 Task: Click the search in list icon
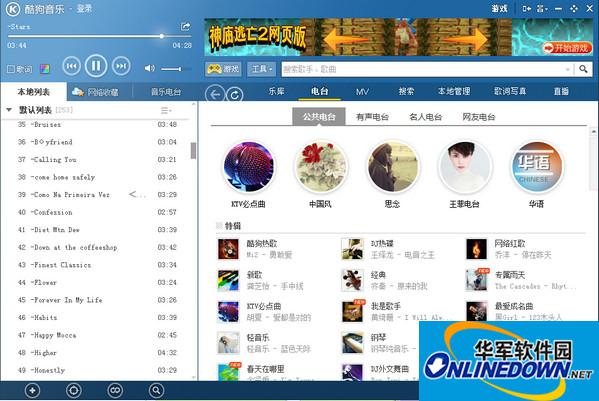pyautogui.click(x=156, y=391)
